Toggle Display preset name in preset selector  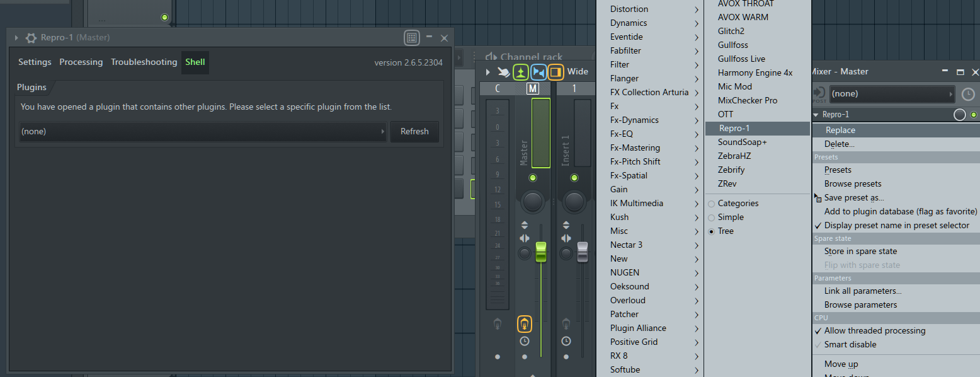[896, 226]
